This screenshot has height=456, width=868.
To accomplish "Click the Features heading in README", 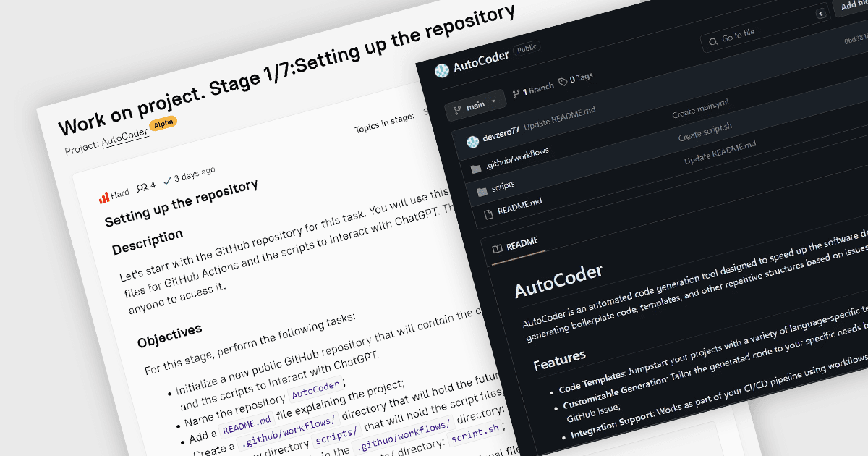I will click(559, 358).
